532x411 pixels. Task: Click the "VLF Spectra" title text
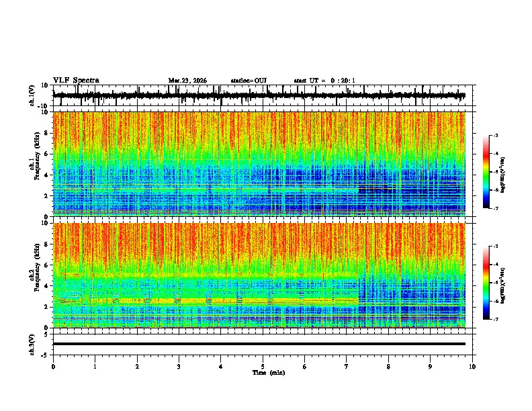coord(76,81)
